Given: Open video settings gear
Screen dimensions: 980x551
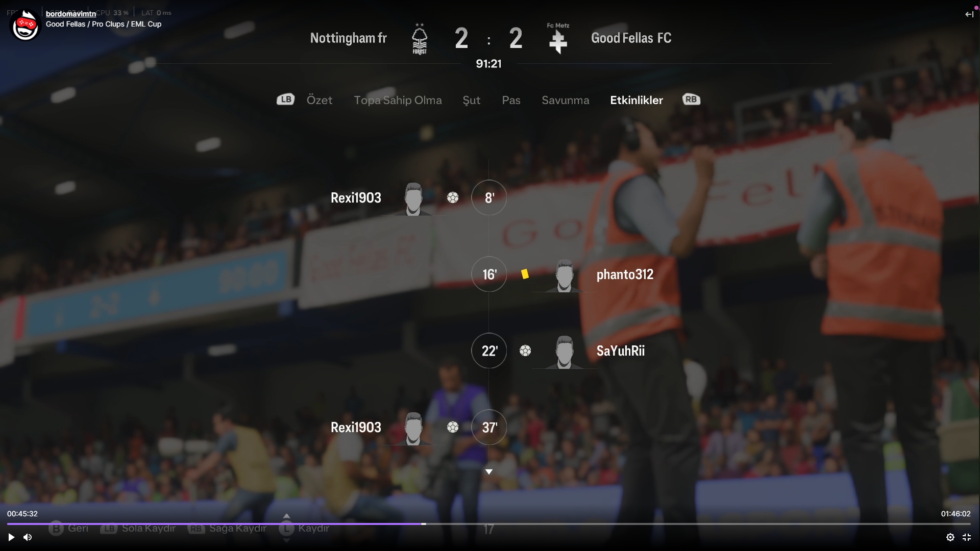Looking at the screenshot, I should click(x=950, y=537).
